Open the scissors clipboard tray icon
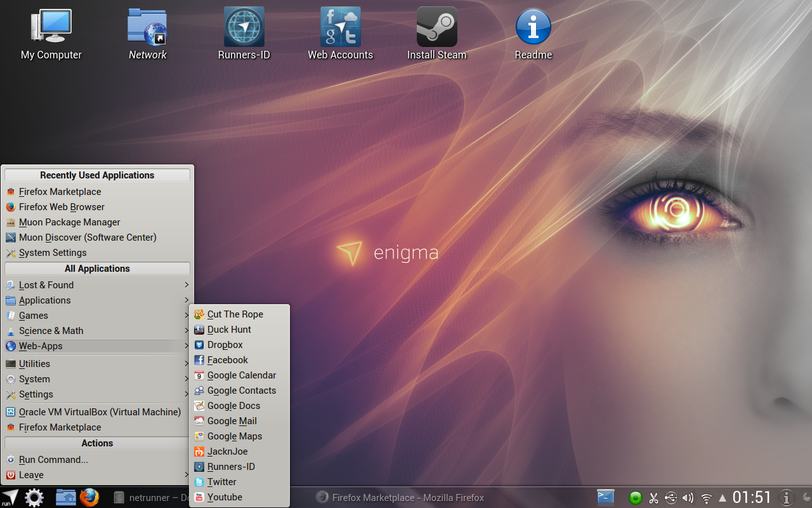 [654, 498]
